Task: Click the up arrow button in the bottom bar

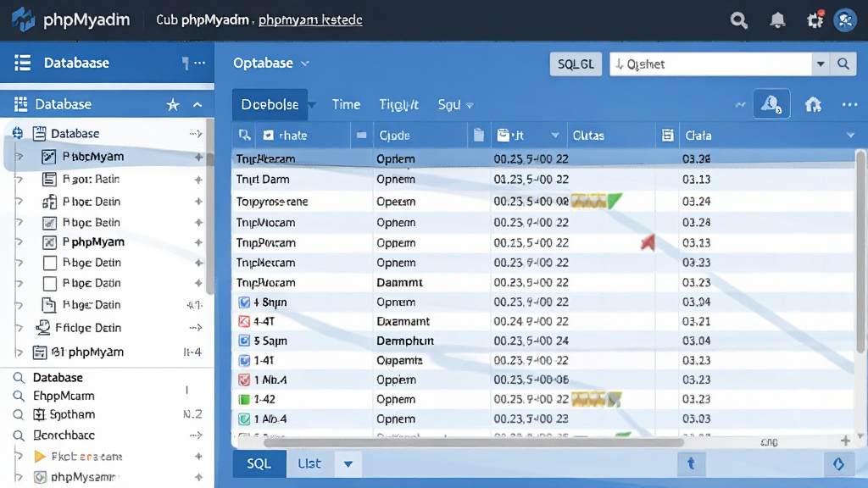Action: 691,463
